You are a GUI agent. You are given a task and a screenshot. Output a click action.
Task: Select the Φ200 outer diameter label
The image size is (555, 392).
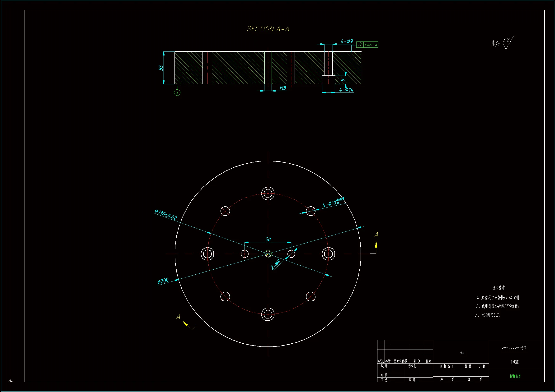click(x=163, y=281)
